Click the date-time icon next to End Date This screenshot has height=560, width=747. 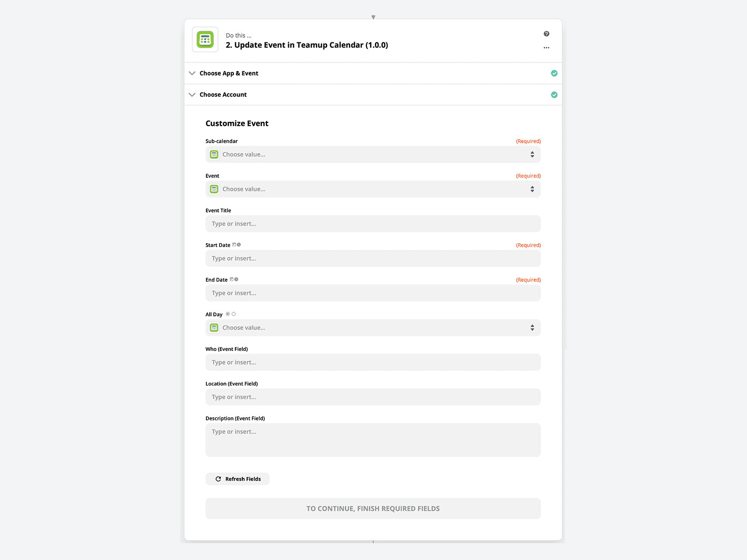(234, 279)
